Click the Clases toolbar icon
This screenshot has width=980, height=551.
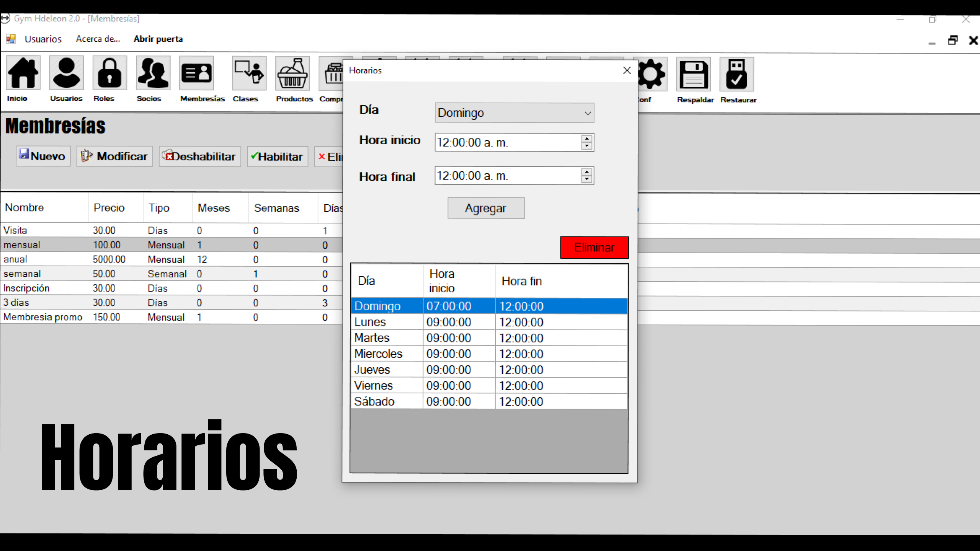click(x=249, y=73)
